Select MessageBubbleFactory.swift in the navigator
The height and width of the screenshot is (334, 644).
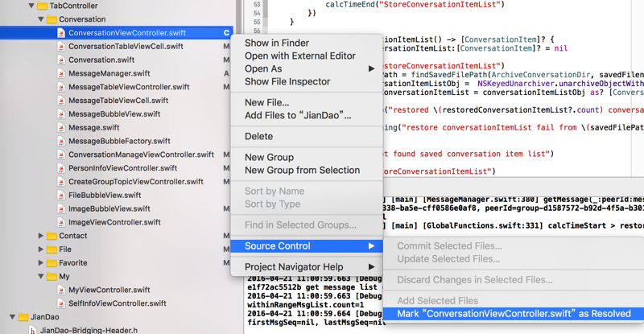point(119,141)
